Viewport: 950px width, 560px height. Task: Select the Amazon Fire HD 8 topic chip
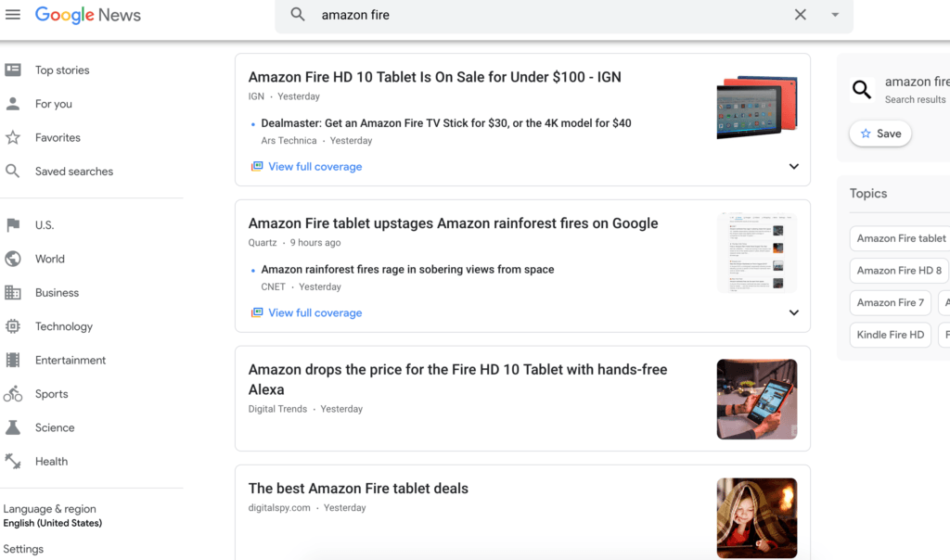point(899,271)
